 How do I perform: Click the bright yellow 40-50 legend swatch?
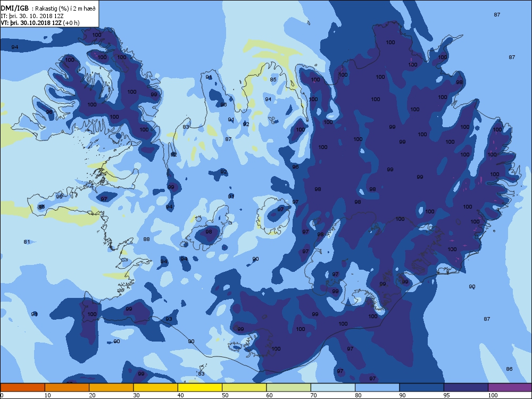tap(200, 387)
